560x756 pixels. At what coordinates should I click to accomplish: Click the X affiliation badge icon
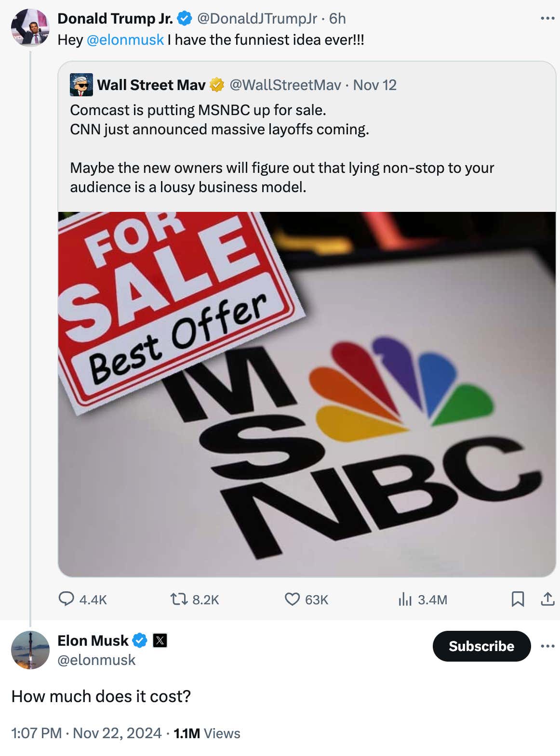tap(160, 640)
